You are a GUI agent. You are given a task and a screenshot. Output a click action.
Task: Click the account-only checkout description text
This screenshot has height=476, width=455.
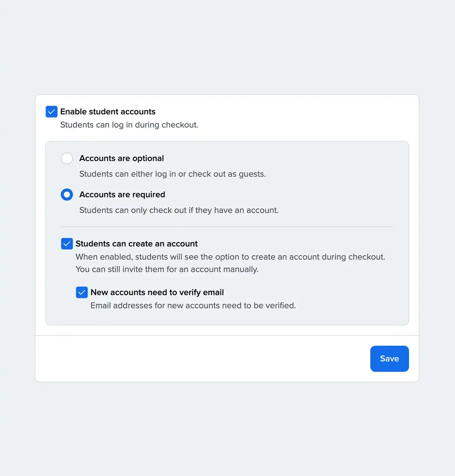(179, 210)
